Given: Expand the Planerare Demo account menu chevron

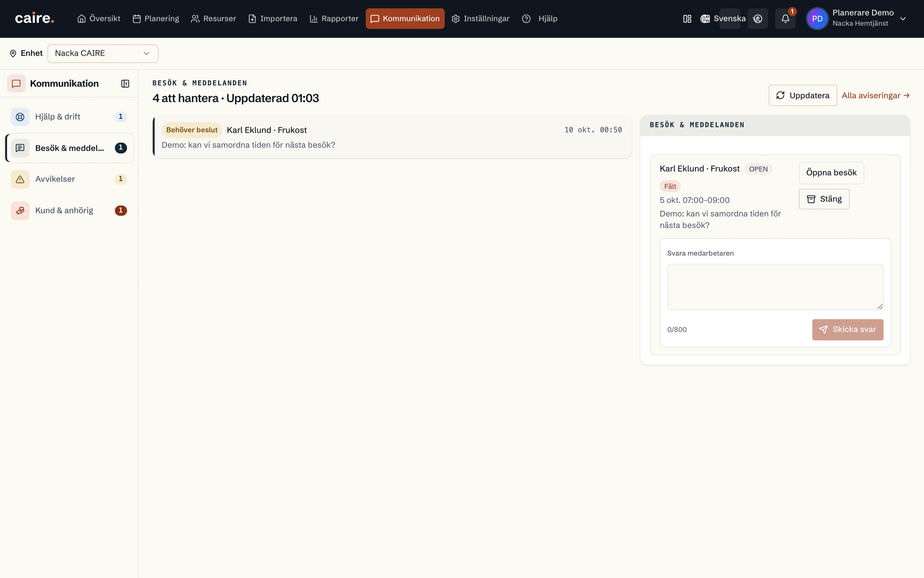Looking at the screenshot, I should click(903, 19).
